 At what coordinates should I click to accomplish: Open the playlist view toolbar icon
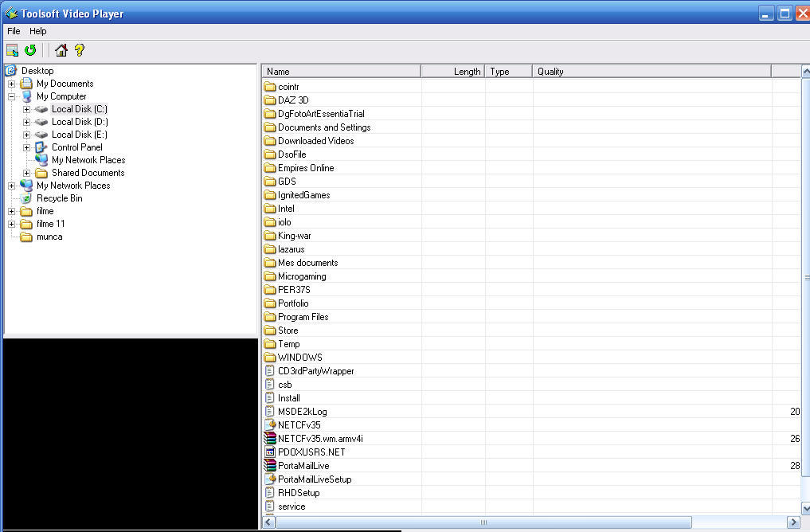pyautogui.click(x=11, y=49)
